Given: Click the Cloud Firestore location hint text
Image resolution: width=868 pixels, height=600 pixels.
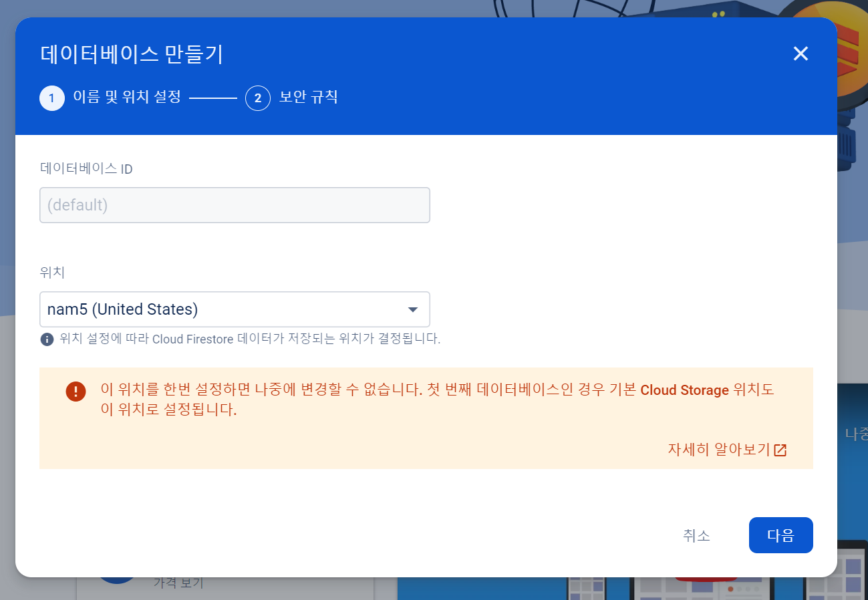Looking at the screenshot, I should click(x=250, y=339).
